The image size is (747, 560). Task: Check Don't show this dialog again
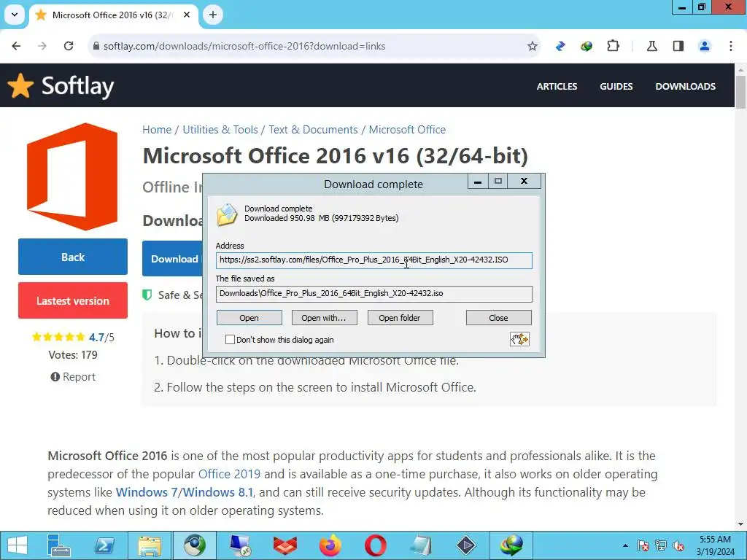pos(230,340)
